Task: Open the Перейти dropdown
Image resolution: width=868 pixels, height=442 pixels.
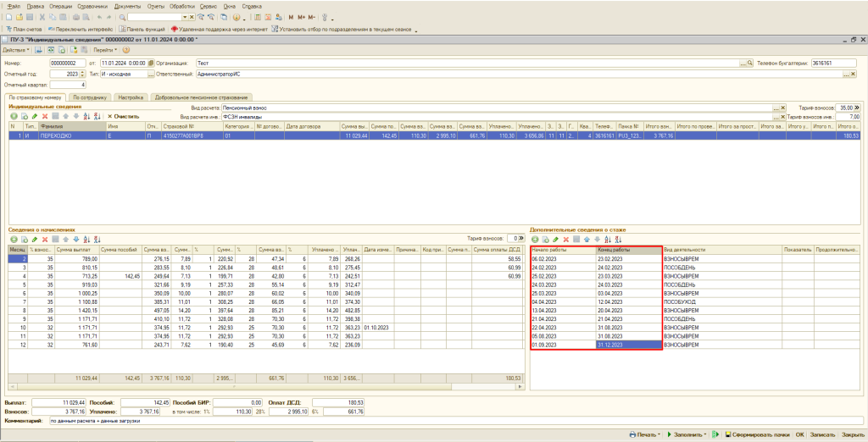Action: point(105,50)
